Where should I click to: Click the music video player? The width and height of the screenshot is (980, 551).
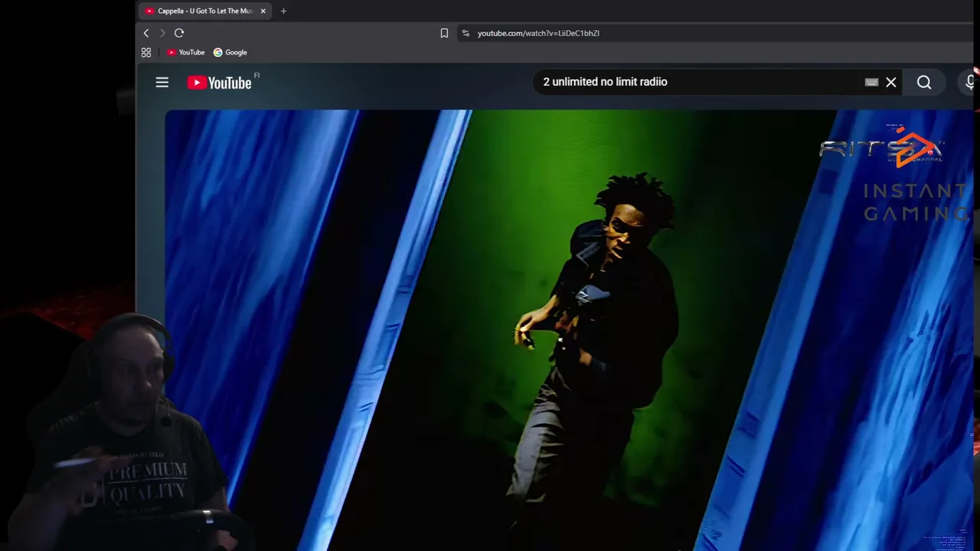[x=569, y=330]
